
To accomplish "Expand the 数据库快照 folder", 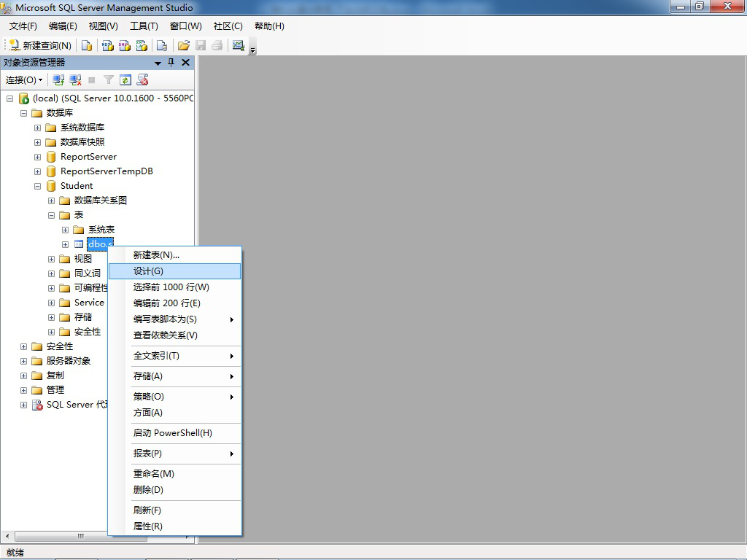I will click(37, 142).
